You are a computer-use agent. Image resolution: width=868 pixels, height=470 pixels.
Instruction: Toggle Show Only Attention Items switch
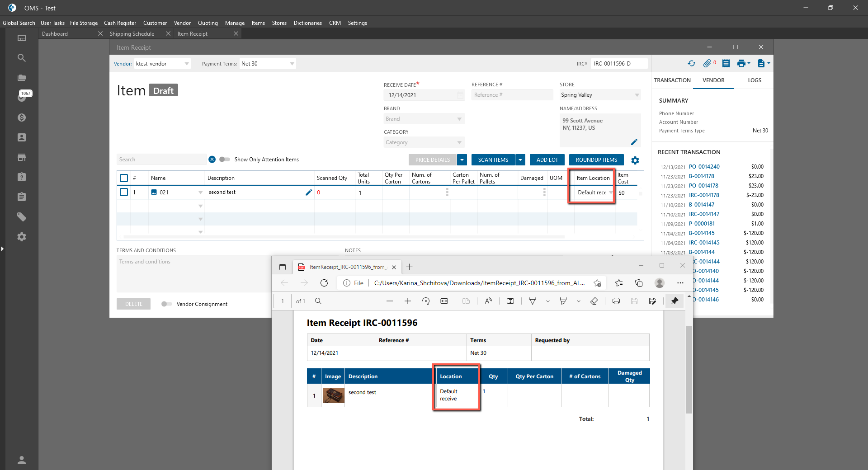click(225, 160)
